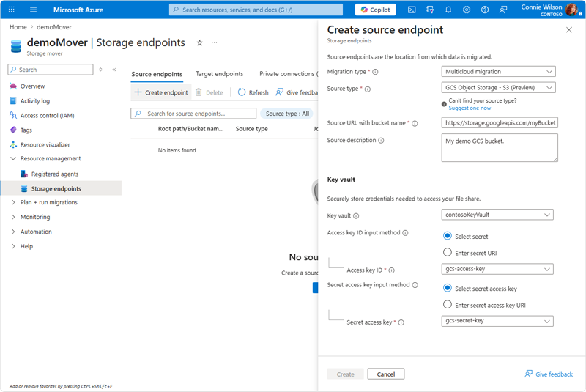Screen dimensions: 586x392
Task: Open the Access control (IAM) menu item
Action: 48,116
